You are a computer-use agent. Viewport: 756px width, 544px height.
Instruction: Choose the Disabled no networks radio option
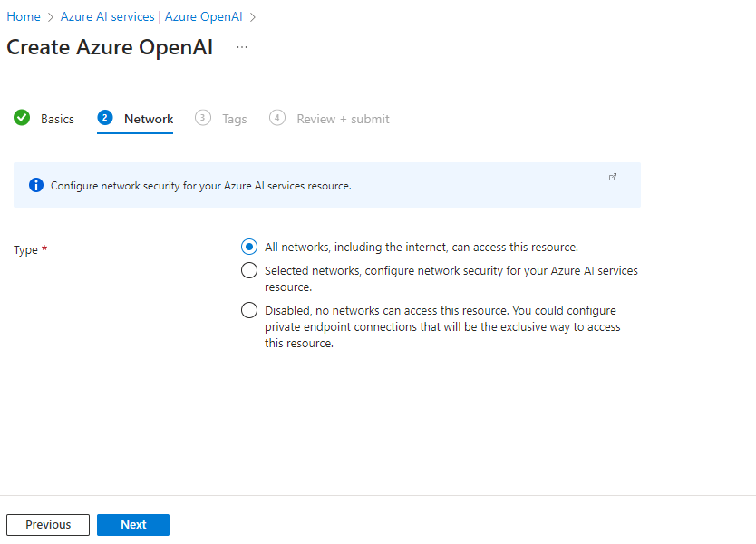[249, 310]
